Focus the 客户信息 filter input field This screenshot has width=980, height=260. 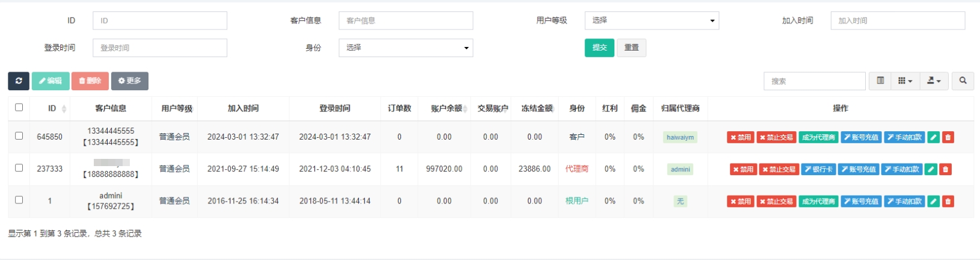(405, 20)
